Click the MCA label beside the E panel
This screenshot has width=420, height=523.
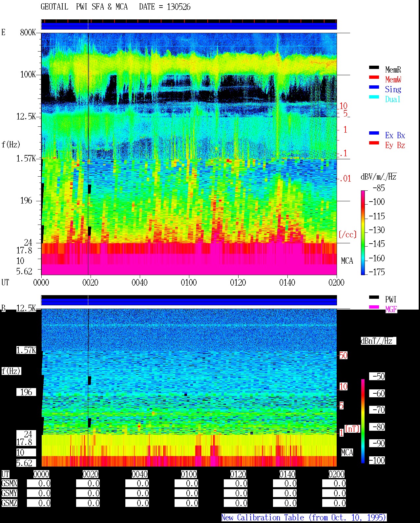(x=347, y=261)
